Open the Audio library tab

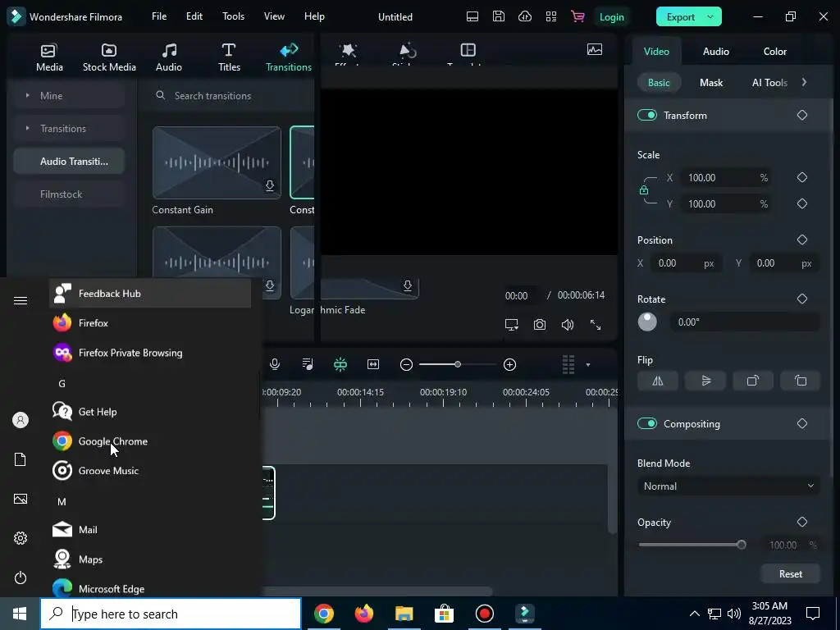pyautogui.click(x=169, y=57)
